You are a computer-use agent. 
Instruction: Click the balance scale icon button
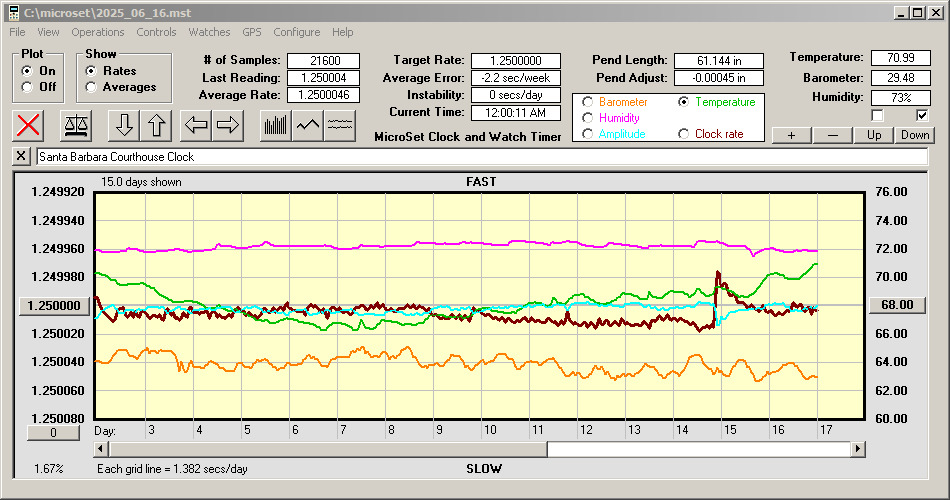pyautogui.click(x=76, y=125)
